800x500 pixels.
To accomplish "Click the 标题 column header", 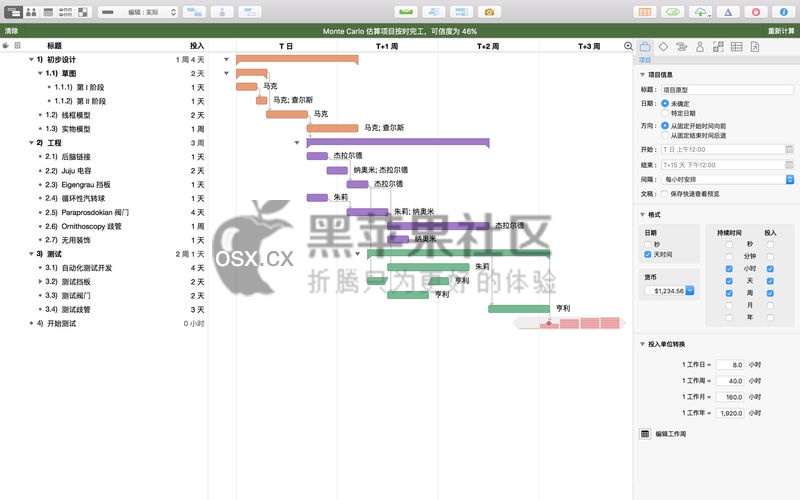I will [55, 46].
